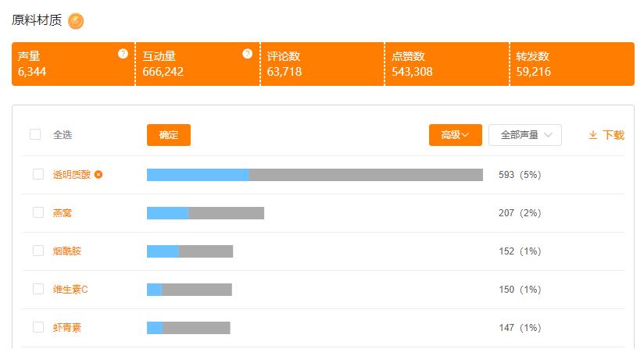Screen dimensions: 644x356
Task: Open the 维生素C keyword link
Action: tap(70, 290)
